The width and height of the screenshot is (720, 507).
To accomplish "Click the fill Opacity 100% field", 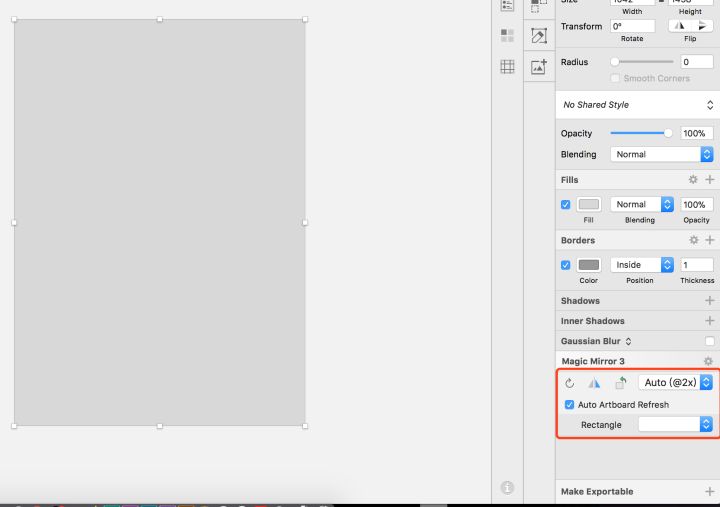I will tap(697, 204).
